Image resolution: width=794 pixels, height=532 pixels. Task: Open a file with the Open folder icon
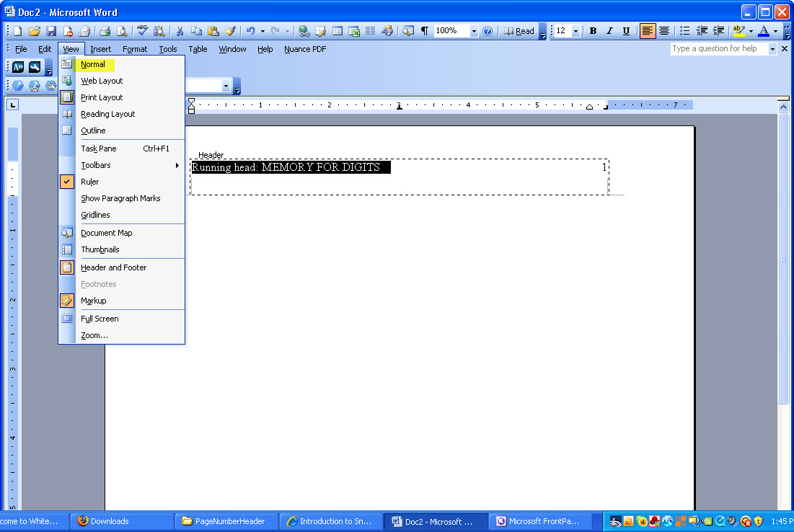click(x=35, y=31)
